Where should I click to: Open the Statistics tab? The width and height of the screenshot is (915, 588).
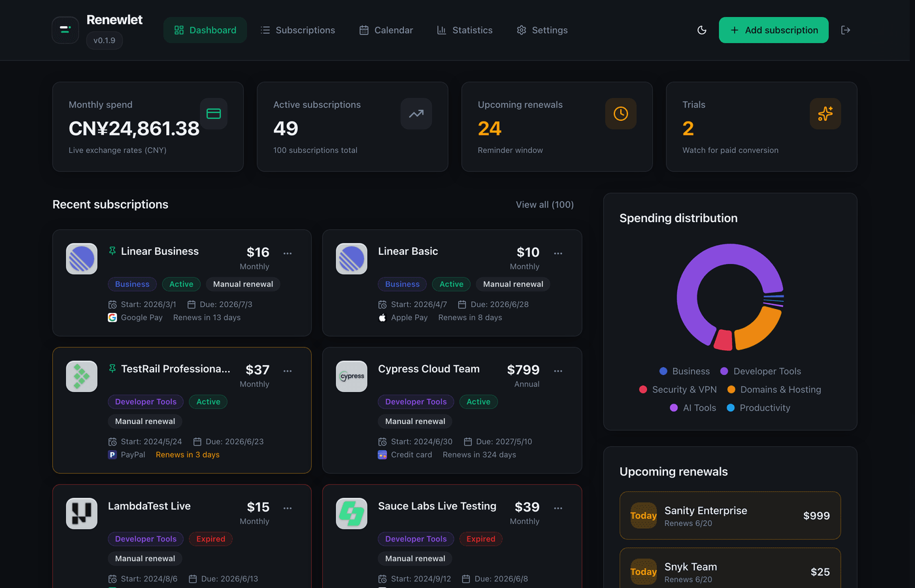pyautogui.click(x=465, y=30)
